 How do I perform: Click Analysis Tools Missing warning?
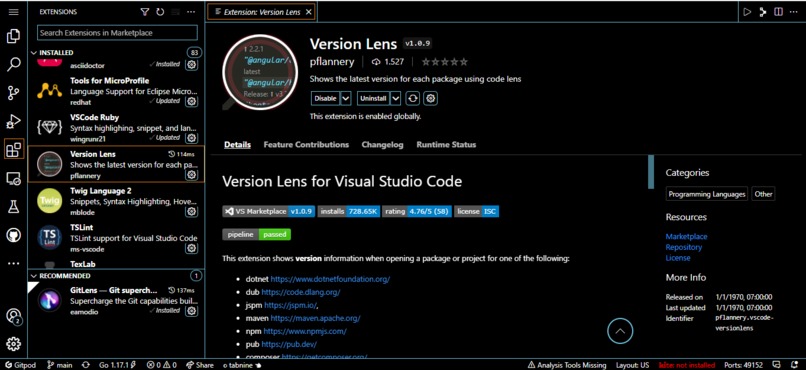tap(567, 365)
